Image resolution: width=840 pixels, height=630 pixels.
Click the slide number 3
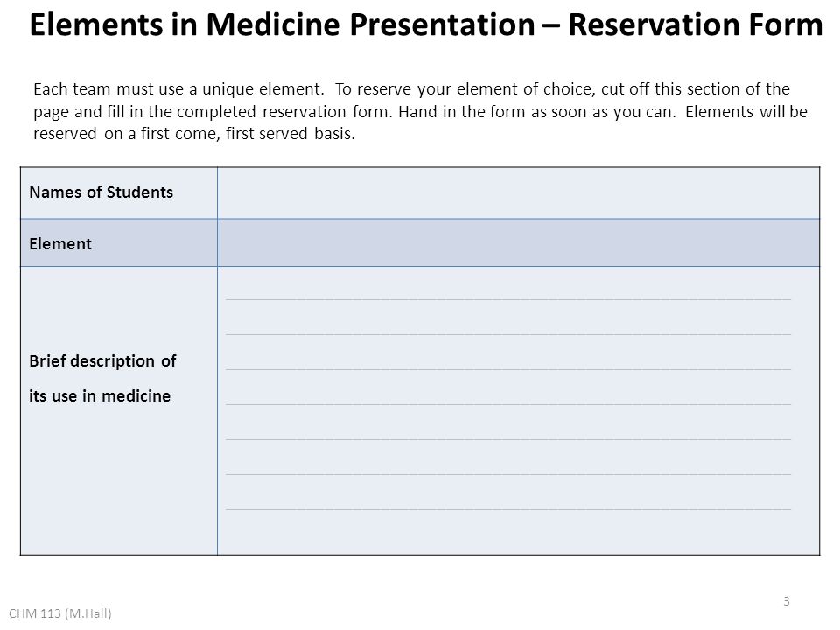(786, 601)
